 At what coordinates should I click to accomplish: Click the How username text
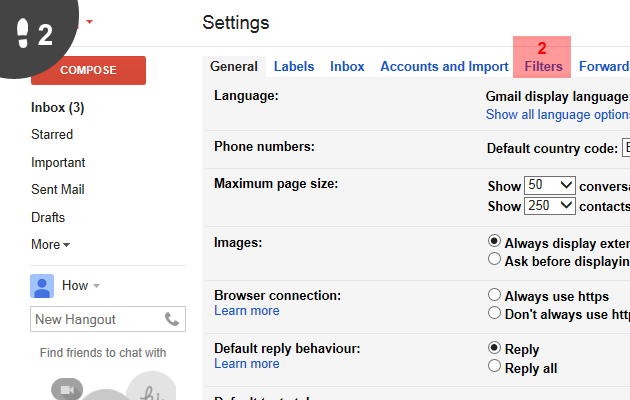tap(75, 286)
